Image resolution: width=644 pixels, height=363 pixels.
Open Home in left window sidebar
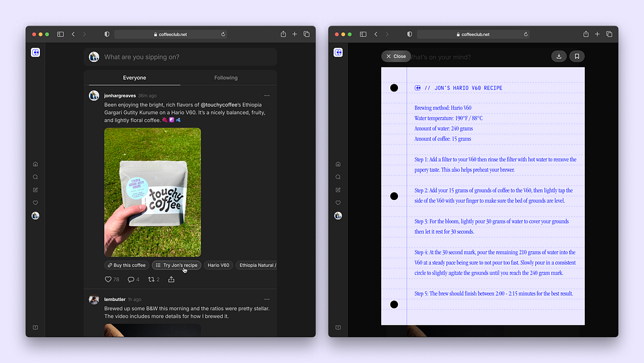pyautogui.click(x=35, y=164)
